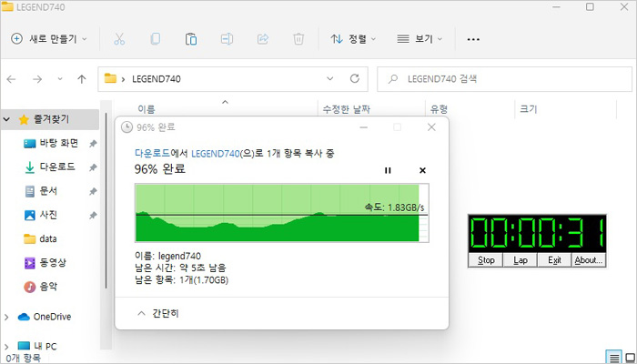The height and width of the screenshot is (364, 637).
Task: Sort by 유형 column header
Action: [439, 109]
